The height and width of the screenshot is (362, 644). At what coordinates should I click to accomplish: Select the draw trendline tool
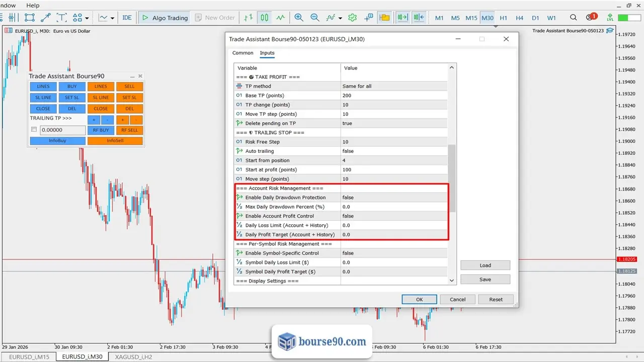[46, 18]
